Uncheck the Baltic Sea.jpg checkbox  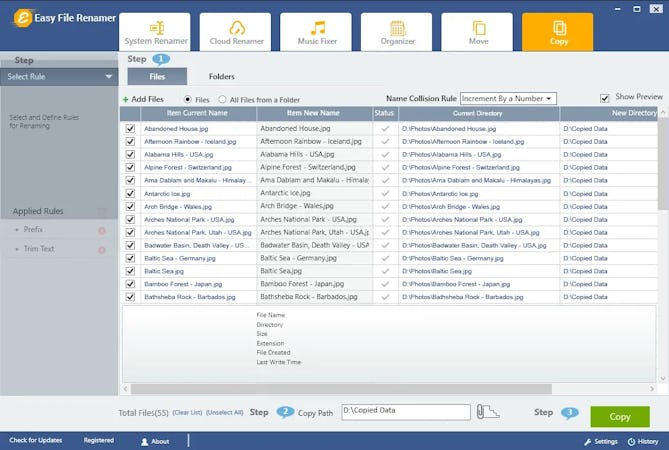[x=130, y=271]
